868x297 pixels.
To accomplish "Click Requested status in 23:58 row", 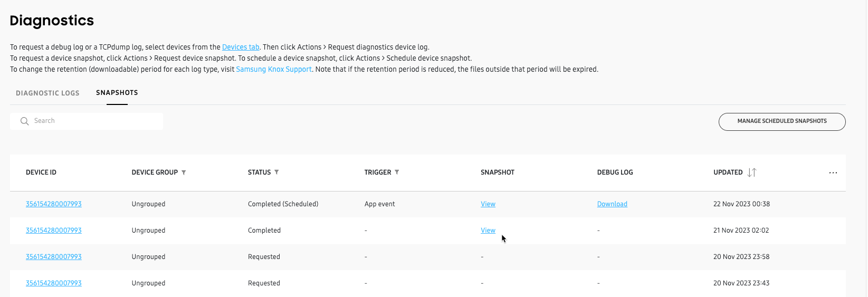I will pos(264,257).
